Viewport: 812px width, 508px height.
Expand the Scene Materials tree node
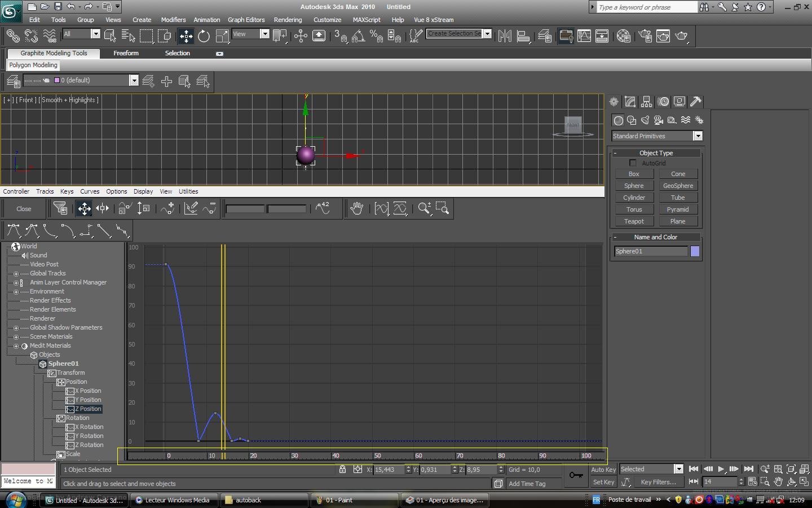point(16,337)
